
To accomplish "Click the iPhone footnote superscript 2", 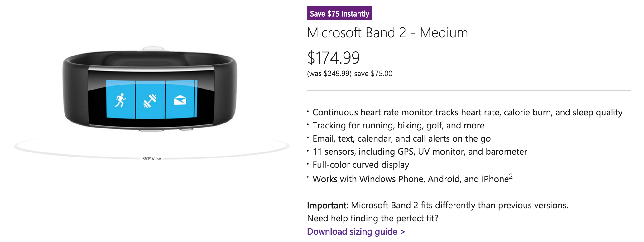I will pyautogui.click(x=511, y=176).
